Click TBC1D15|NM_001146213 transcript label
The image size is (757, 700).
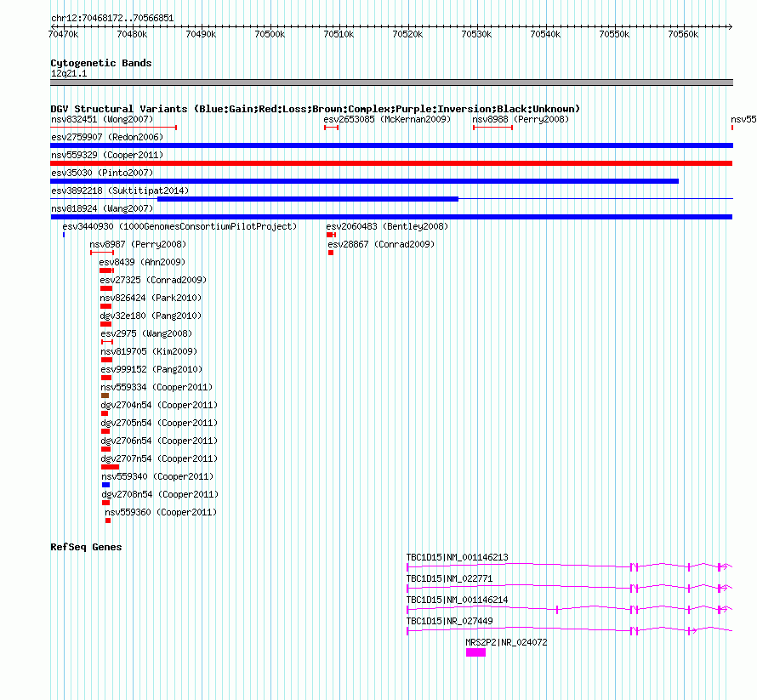click(458, 557)
